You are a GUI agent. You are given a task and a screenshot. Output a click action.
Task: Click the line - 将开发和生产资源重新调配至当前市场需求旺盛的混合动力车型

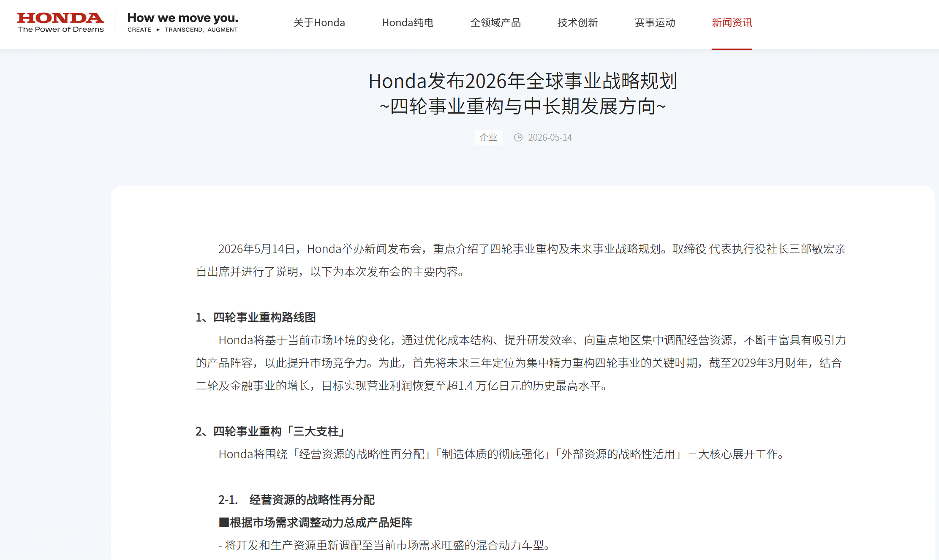[x=385, y=545]
